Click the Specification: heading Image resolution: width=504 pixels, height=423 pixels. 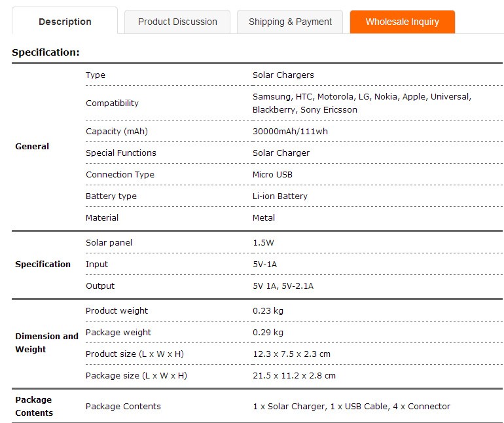click(x=46, y=52)
